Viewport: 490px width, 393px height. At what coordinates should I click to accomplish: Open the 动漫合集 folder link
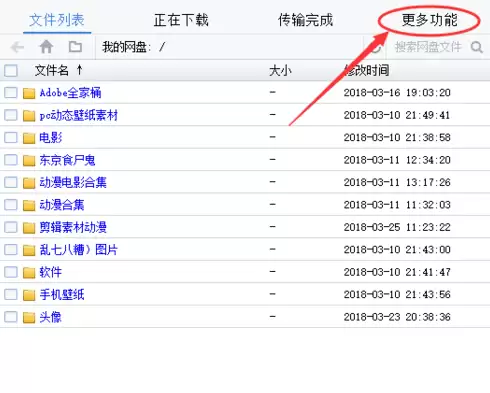point(62,205)
